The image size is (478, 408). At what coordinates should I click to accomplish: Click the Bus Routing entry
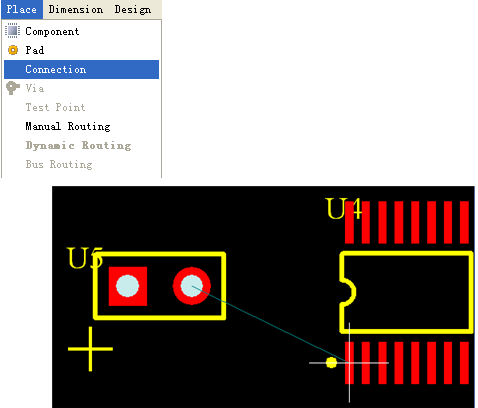click(59, 164)
